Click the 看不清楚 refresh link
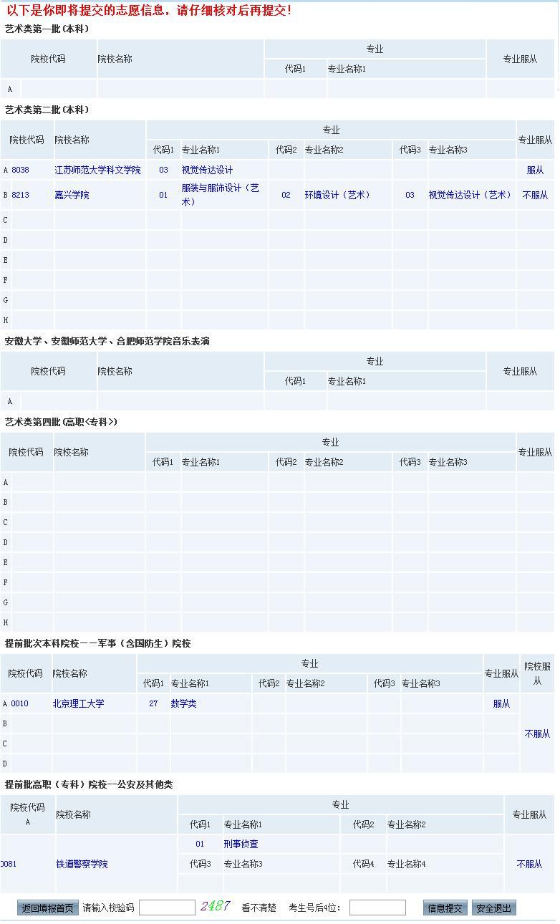The width and height of the screenshot is (560, 924). coord(259,908)
